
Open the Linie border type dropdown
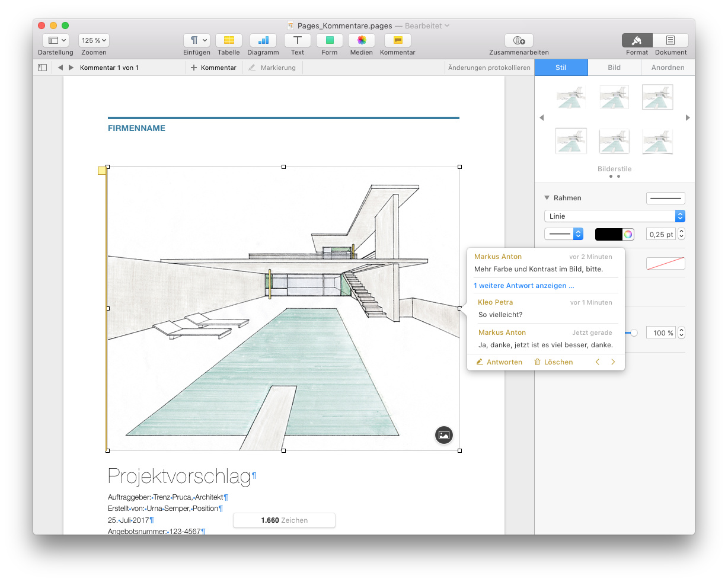tap(614, 216)
